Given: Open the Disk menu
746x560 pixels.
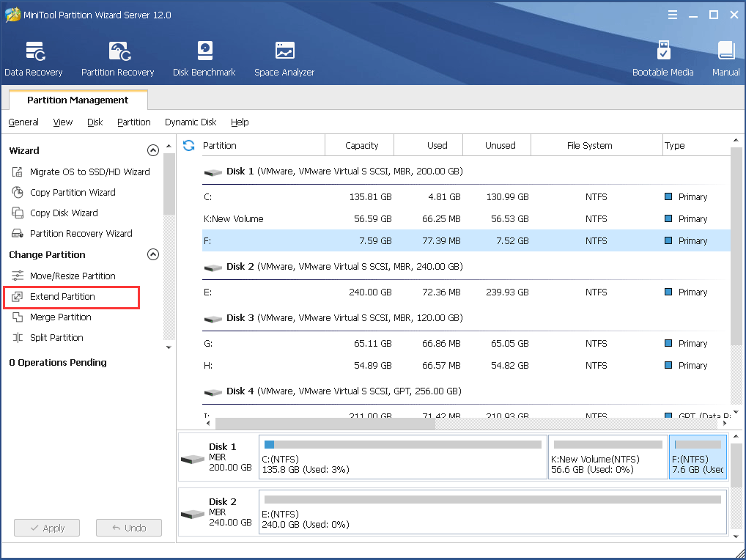Looking at the screenshot, I should [x=95, y=122].
